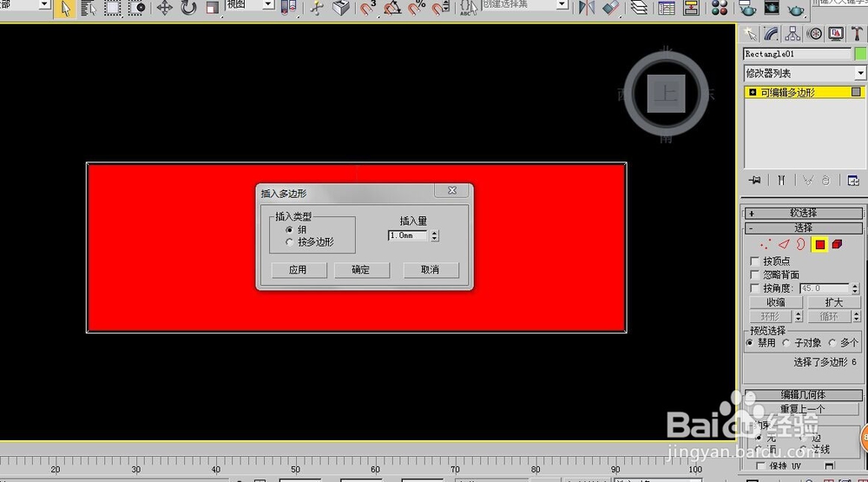Open Curve Editor icon
This screenshot has width=868, height=482.
point(667,9)
